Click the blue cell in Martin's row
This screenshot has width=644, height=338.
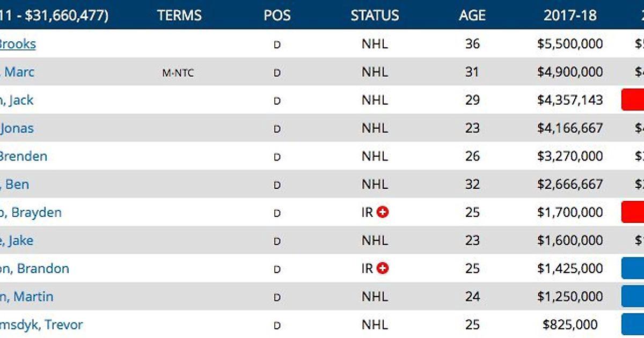click(633, 297)
